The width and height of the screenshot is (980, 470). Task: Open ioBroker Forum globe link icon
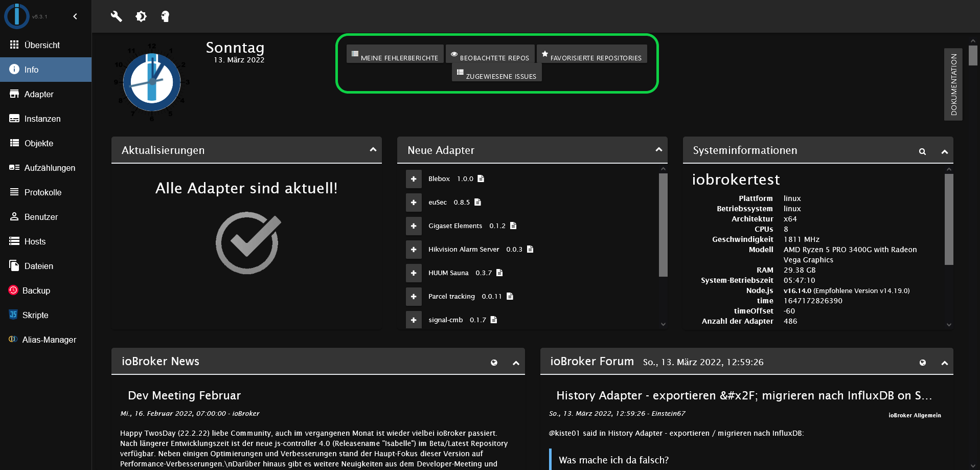(923, 363)
